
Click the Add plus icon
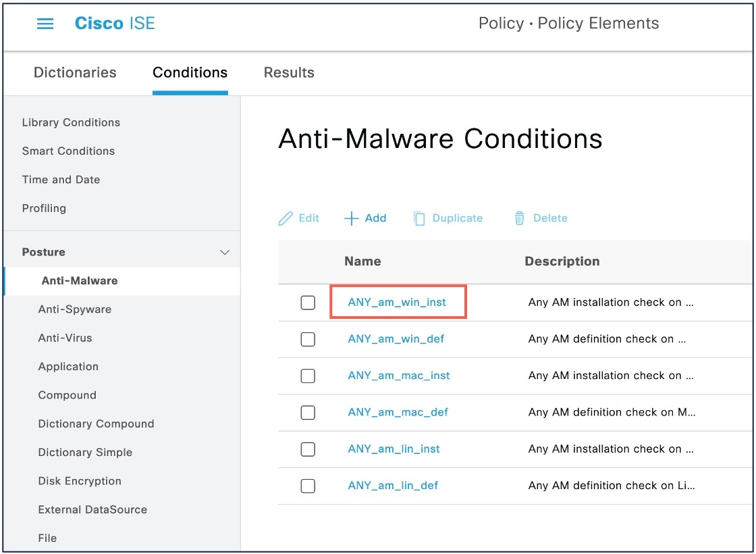(x=351, y=219)
